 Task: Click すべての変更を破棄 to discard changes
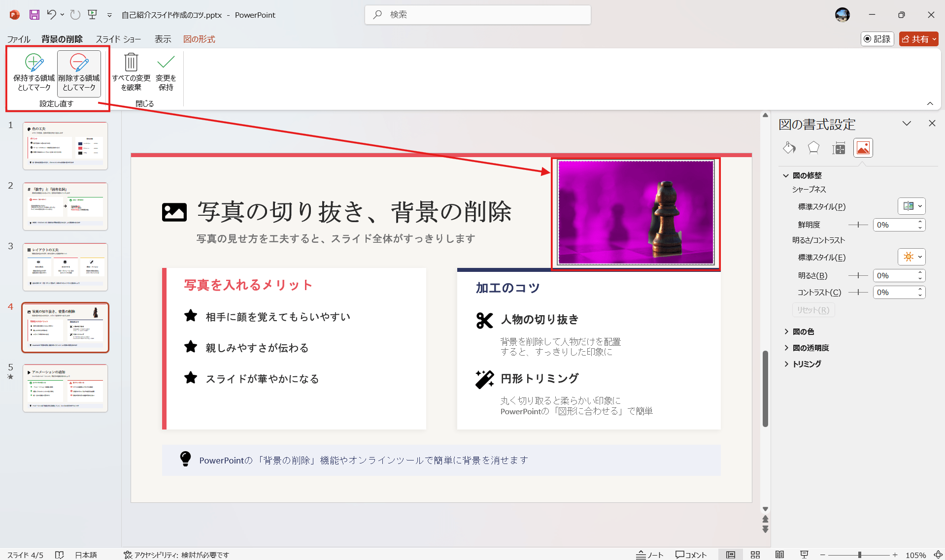coord(130,72)
